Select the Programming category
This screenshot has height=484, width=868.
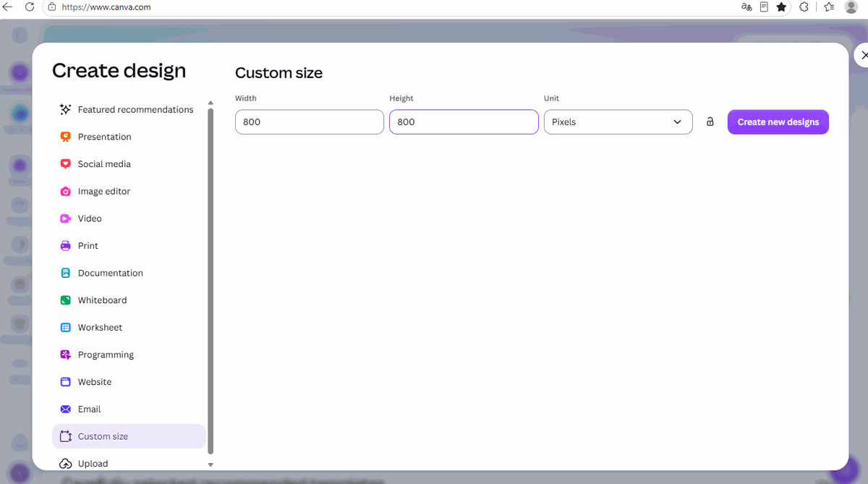pyautogui.click(x=129, y=355)
